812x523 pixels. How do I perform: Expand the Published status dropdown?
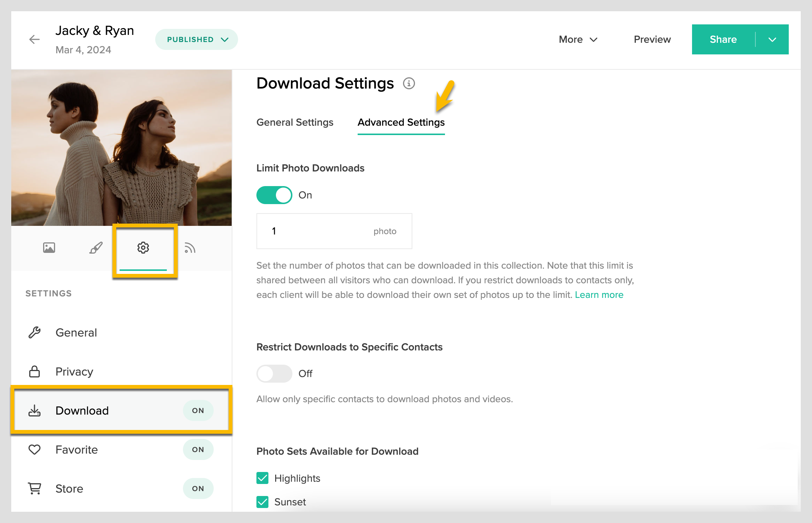[x=197, y=39]
